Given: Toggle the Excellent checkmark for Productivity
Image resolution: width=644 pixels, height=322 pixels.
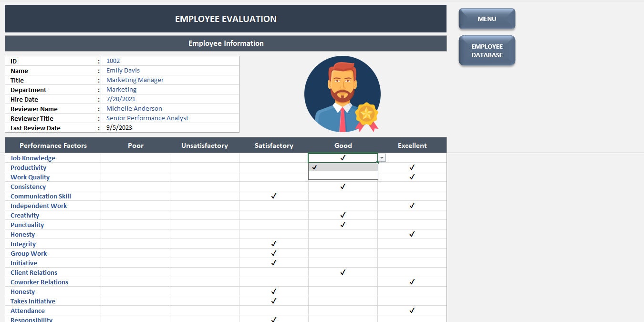Looking at the screenshot, I should click(x=412, y=167).
